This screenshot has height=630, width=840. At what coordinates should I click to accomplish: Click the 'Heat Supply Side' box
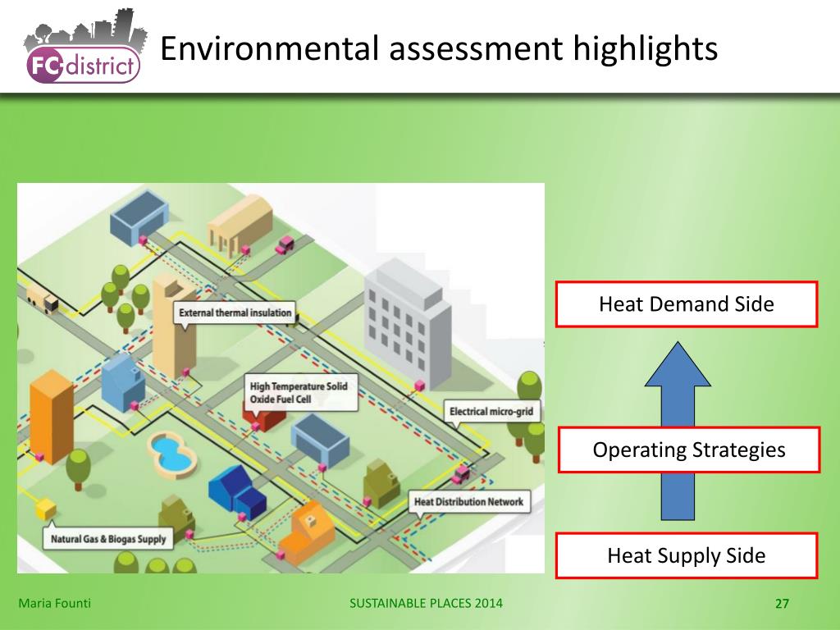point(687,555)
